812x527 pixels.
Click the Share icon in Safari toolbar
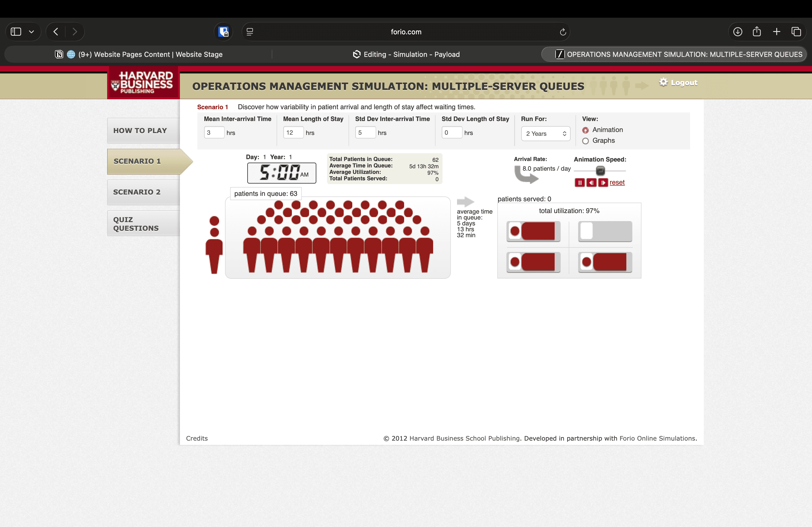pos(757,32)
